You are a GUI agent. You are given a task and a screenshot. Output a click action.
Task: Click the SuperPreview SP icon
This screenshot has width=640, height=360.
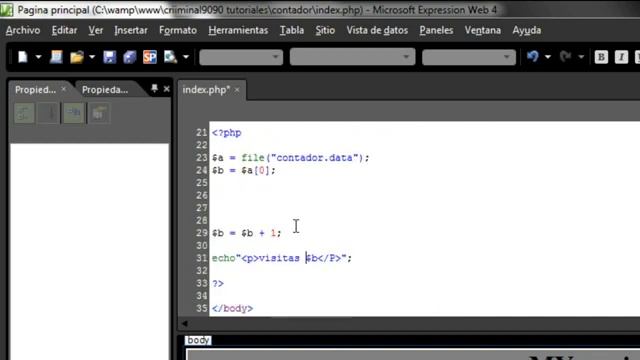(x=150, y=57)
